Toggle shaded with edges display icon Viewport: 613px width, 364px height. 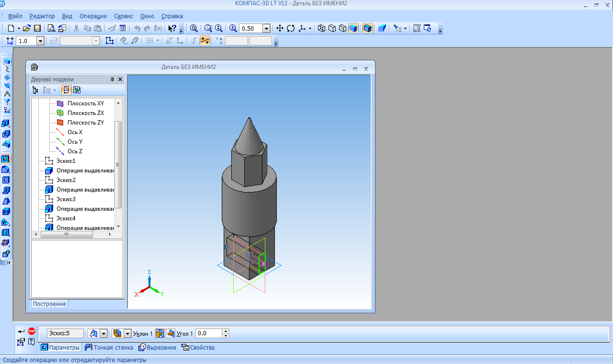pos(367,28)
